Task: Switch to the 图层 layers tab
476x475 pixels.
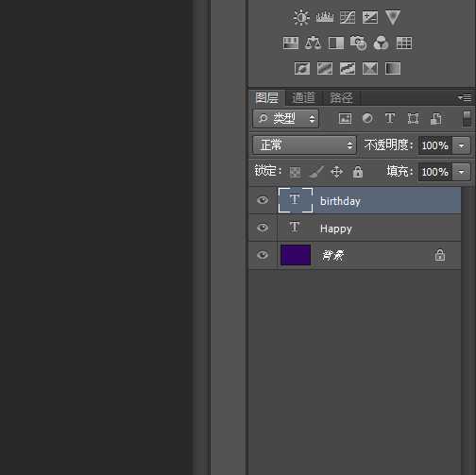Action: pyautogui.click(x=267, y=98)
